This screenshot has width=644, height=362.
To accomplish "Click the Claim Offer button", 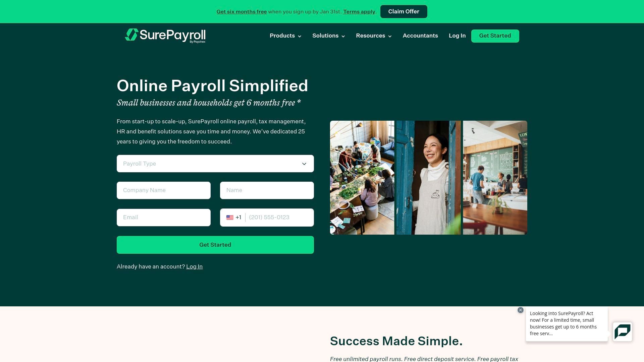I will coord(404,11).
